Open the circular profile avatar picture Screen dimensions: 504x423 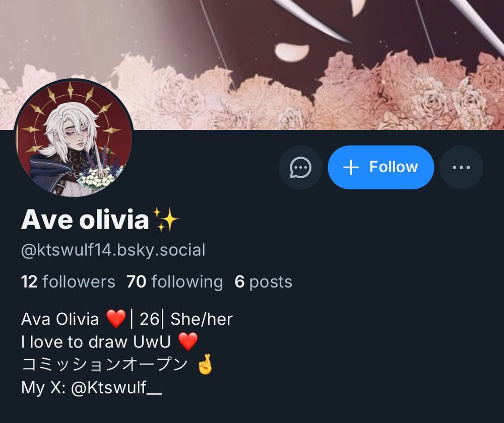click(74, 138)
